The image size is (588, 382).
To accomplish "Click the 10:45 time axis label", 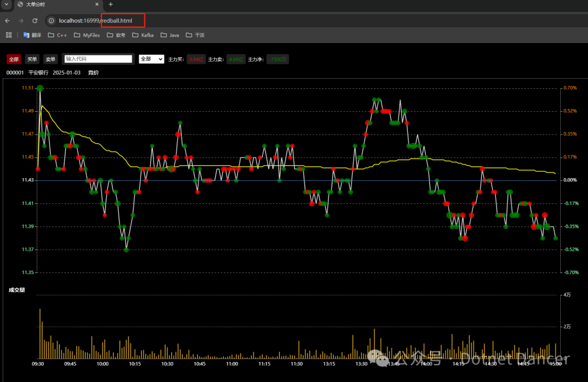I will tap(199, 364).
